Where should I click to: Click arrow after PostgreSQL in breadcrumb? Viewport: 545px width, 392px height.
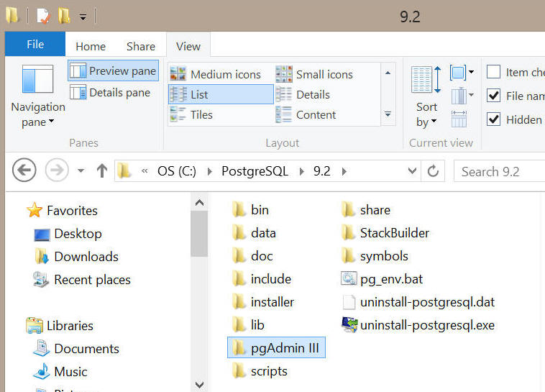point(301,171)
